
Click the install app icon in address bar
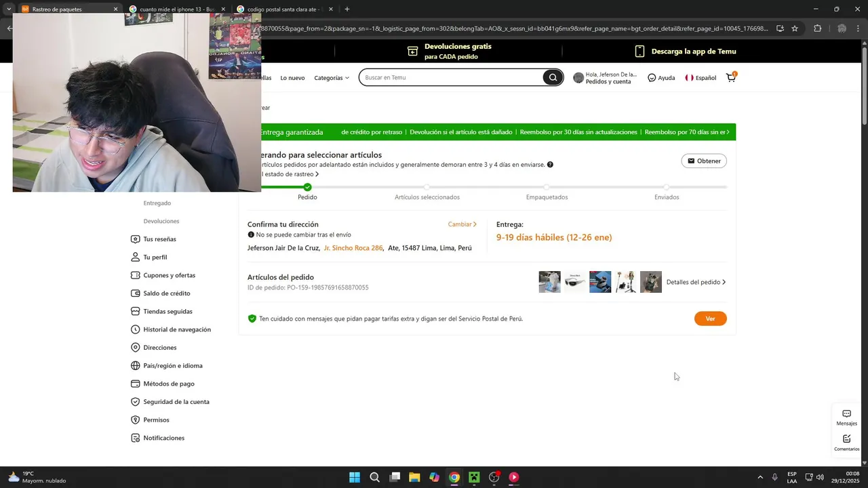click(x=780, y=28)
